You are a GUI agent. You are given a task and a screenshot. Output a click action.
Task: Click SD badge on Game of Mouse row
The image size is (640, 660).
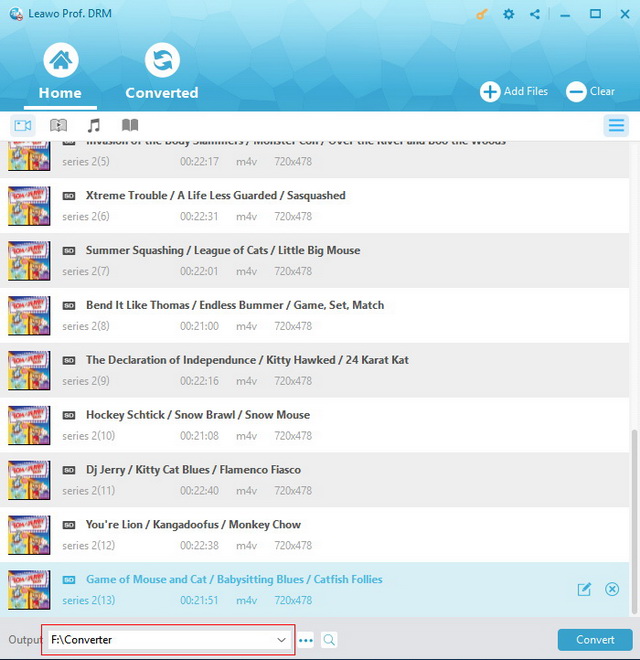pos(69,580)
